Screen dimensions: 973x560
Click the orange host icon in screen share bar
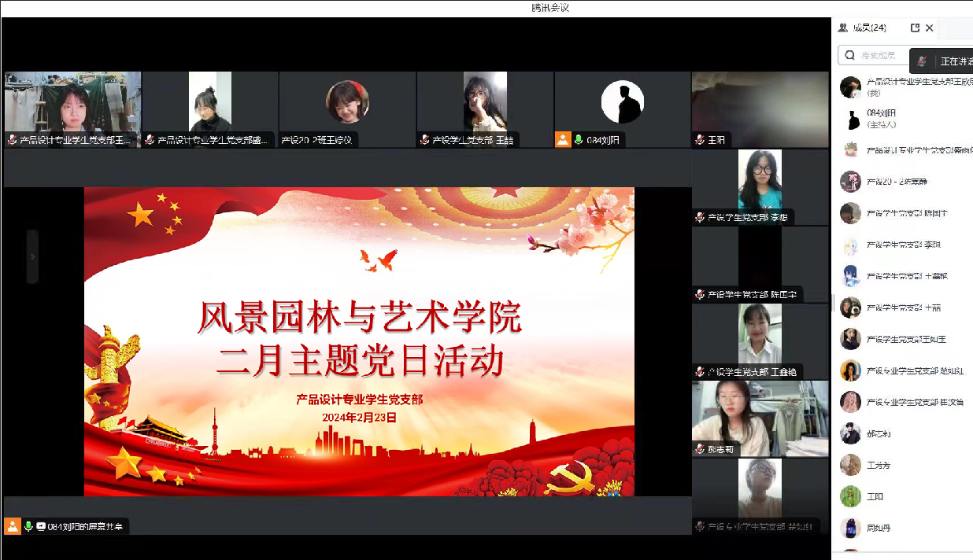(x=12, y=526)
